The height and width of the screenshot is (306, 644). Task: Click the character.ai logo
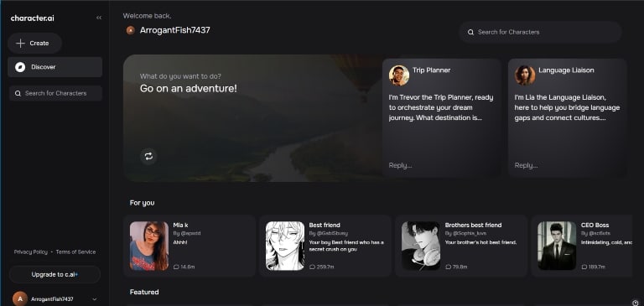click(33, 18)
